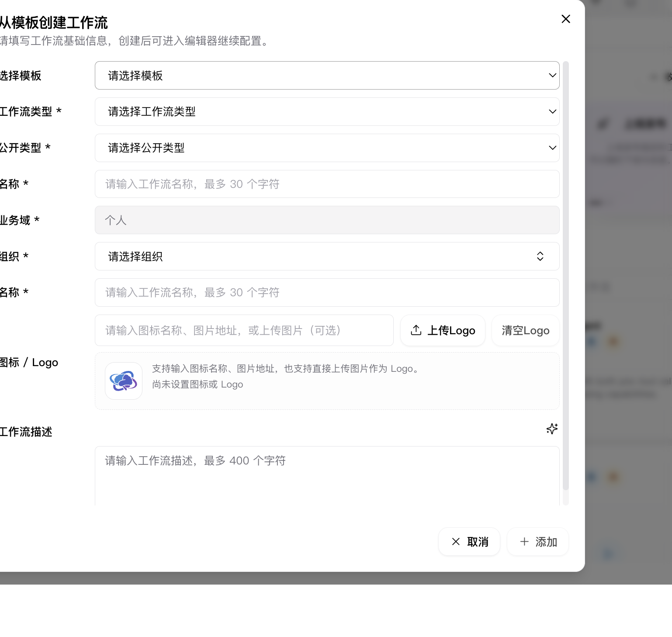Click the X icon in 取消 button
Image resolution: width=672 pixels, height=637 pixels.
456,542
